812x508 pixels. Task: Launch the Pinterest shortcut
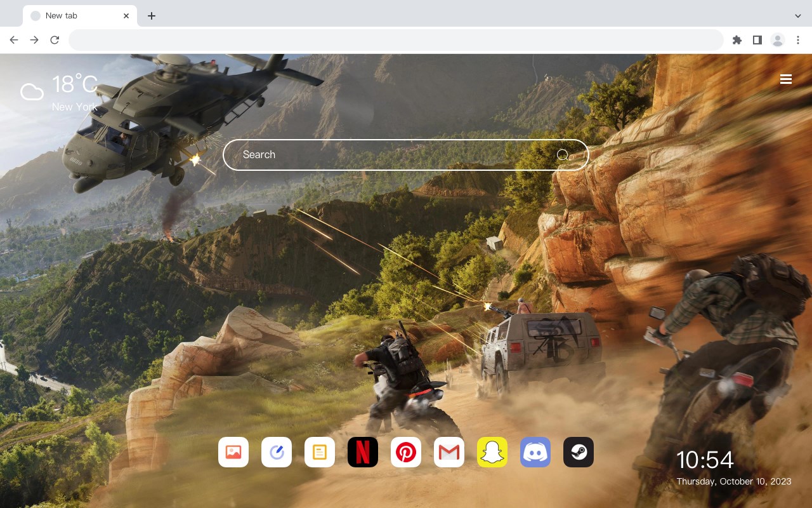click(406, 452)
